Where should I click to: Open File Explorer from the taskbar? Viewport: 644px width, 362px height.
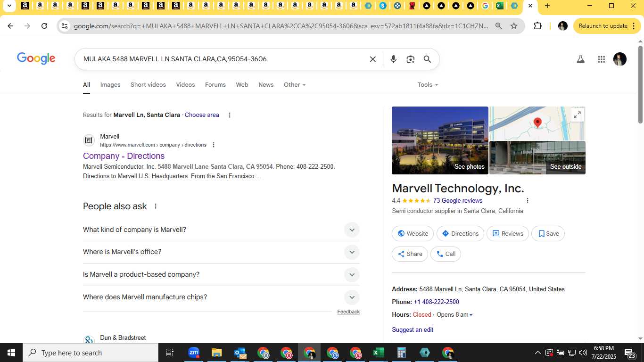pos(217,353)
